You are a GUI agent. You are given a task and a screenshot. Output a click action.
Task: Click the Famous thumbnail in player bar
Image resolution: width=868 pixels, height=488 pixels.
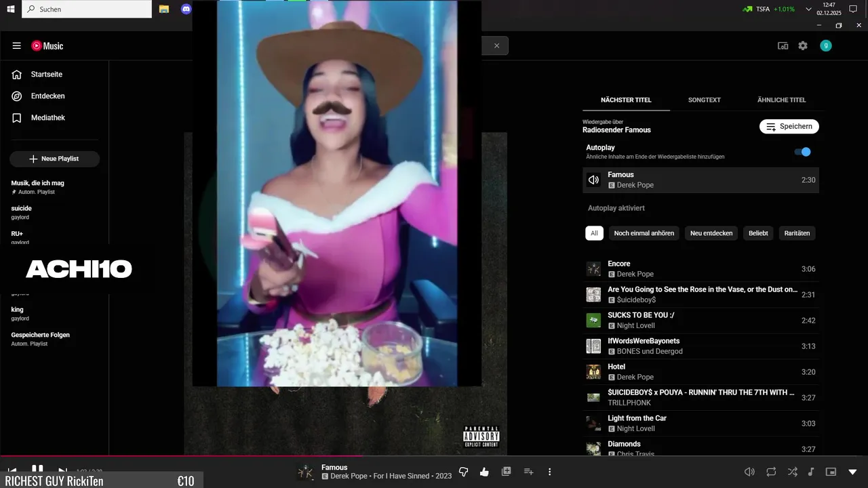pos(307,472)
